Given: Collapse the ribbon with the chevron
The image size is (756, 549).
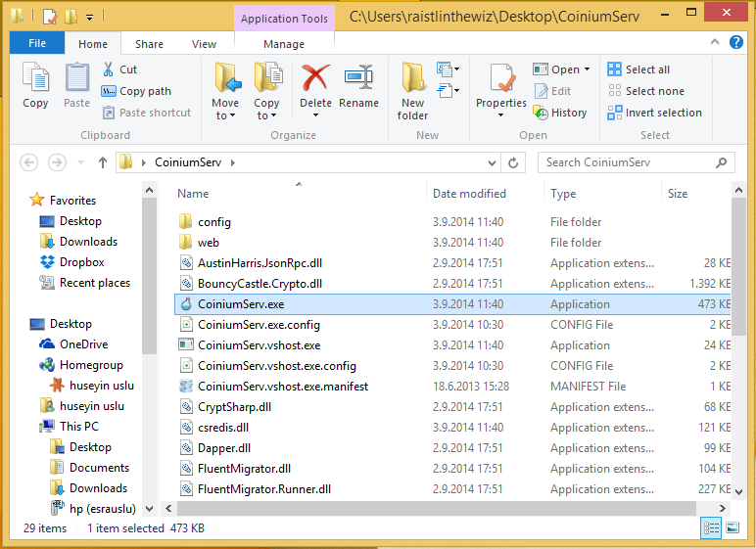Looking at the screenshot, I should click(715, 42).
